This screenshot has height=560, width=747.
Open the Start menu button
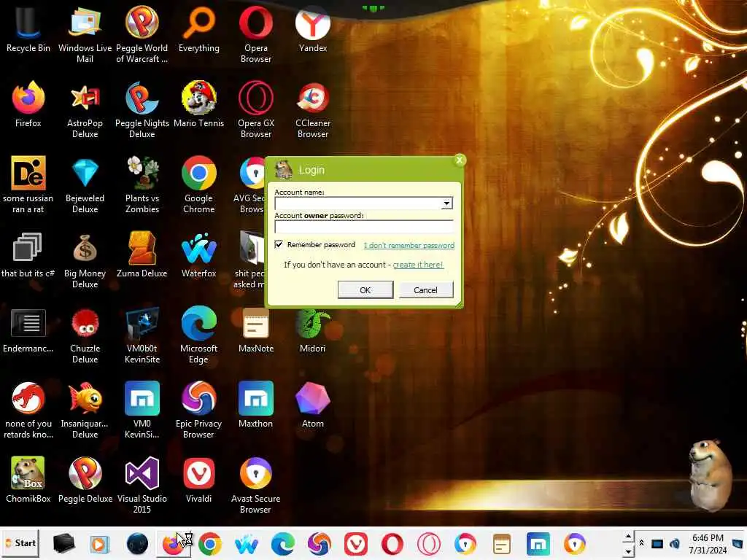pyautogui.click(x=20, y=543)
